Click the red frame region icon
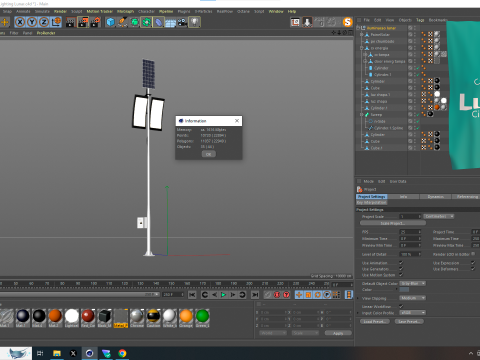The image size is (480, 360). click(295, 22)
